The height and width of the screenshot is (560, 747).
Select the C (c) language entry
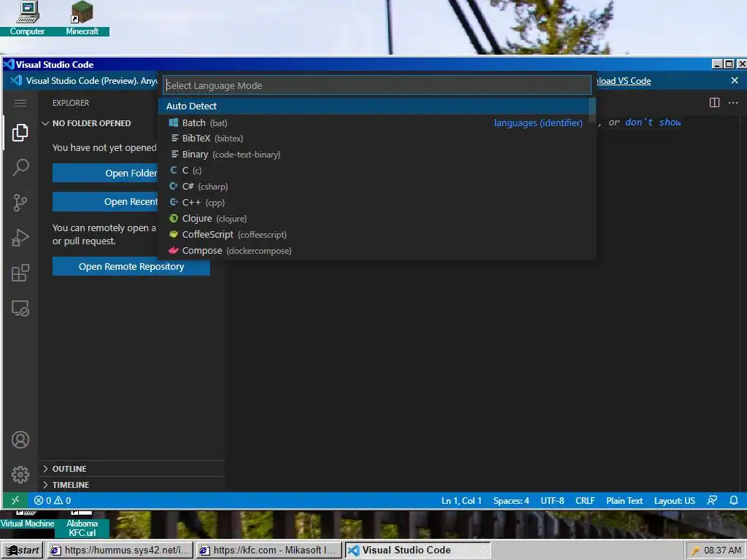(x=374, y=171)
